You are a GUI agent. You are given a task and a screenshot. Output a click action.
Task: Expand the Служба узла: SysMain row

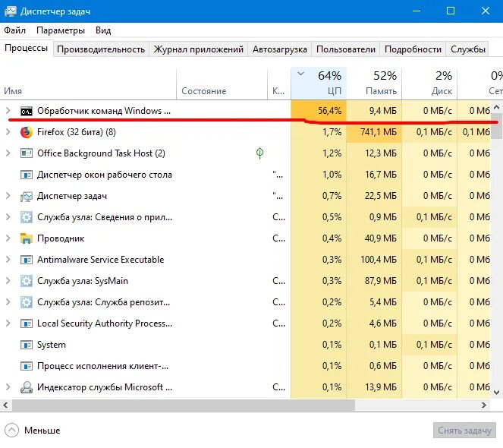pyautogui.click(x=8, y=281)
